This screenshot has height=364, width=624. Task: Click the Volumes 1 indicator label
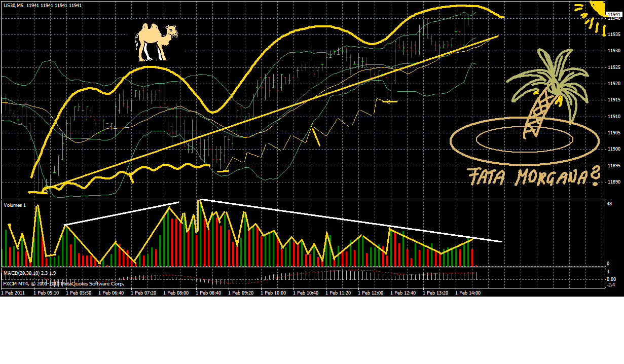point(14,206)
